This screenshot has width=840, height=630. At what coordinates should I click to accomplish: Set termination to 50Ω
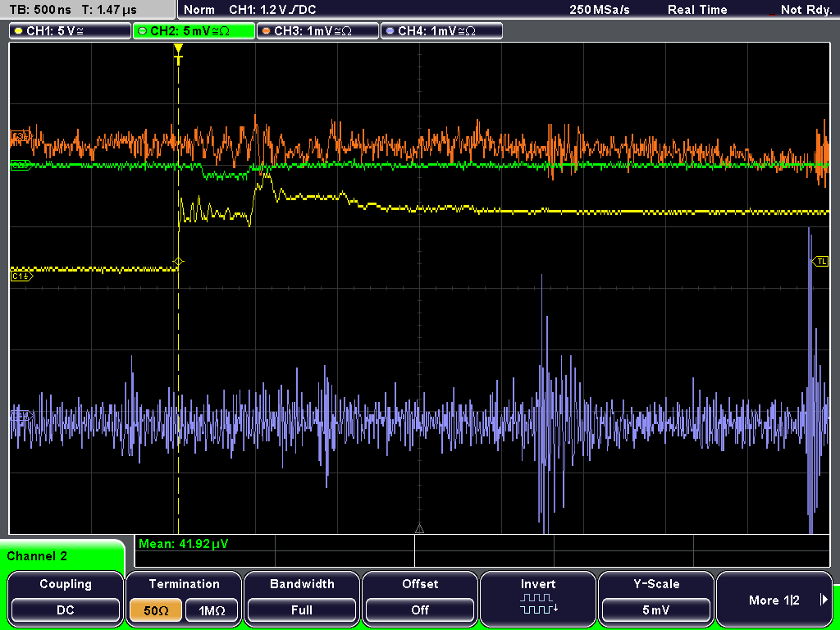click(x=156, y=610)
